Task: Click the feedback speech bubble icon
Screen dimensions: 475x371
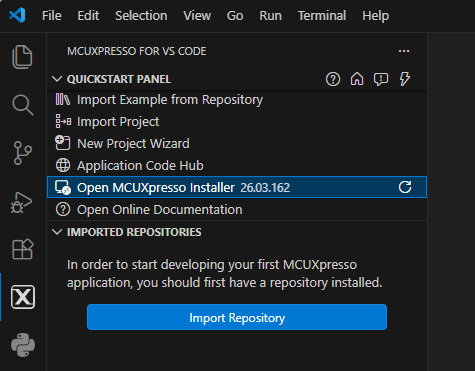Action: click(381, 79)
